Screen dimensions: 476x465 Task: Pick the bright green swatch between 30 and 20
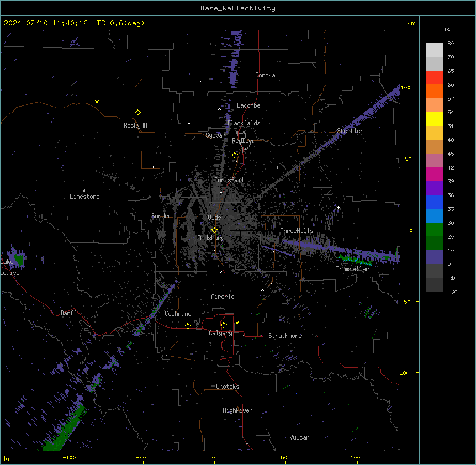click(434, 230)
